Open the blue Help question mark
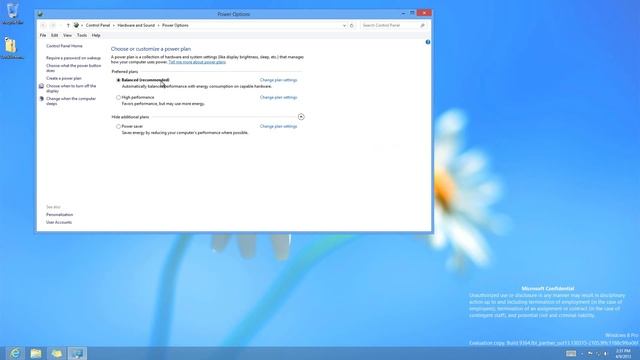This screenshot has width=640, height=360. (428, 42)
